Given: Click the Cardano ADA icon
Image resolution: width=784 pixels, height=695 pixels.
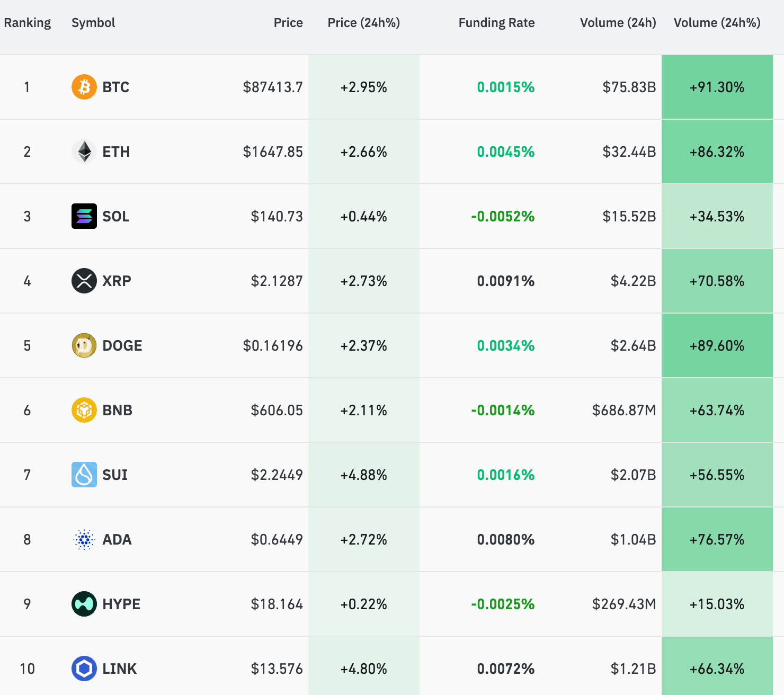Looking at the screenshot, I should [84, 539].
